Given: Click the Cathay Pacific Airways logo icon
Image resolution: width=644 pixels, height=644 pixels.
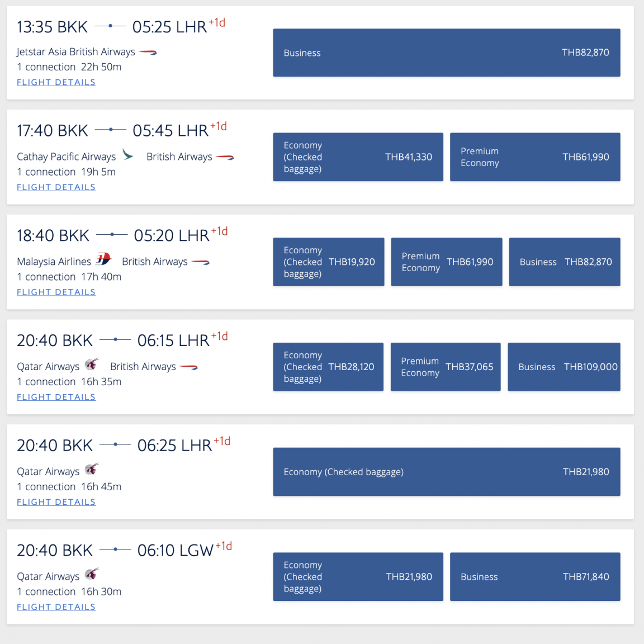Looking at the screenshot, I should pos(127,155).
